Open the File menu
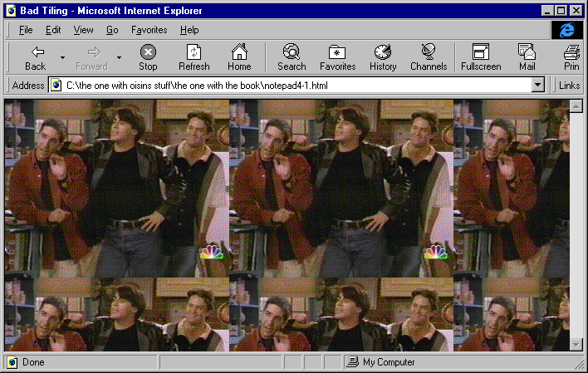The width and height of the screenshot is (588, 373). [x=26, y=30]
